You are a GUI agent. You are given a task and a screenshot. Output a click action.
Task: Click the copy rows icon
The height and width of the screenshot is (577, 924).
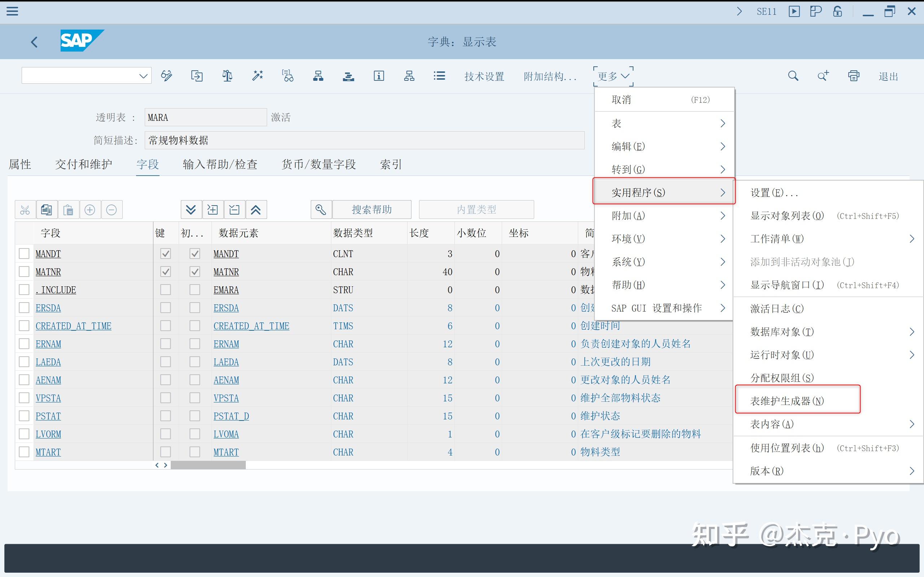point(47,210)
